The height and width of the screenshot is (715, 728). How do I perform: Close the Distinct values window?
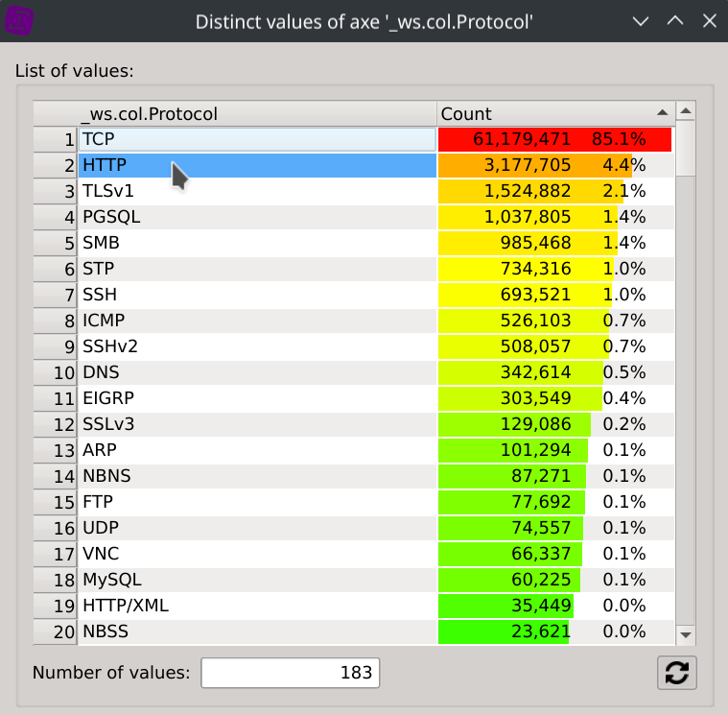point(708,20)
